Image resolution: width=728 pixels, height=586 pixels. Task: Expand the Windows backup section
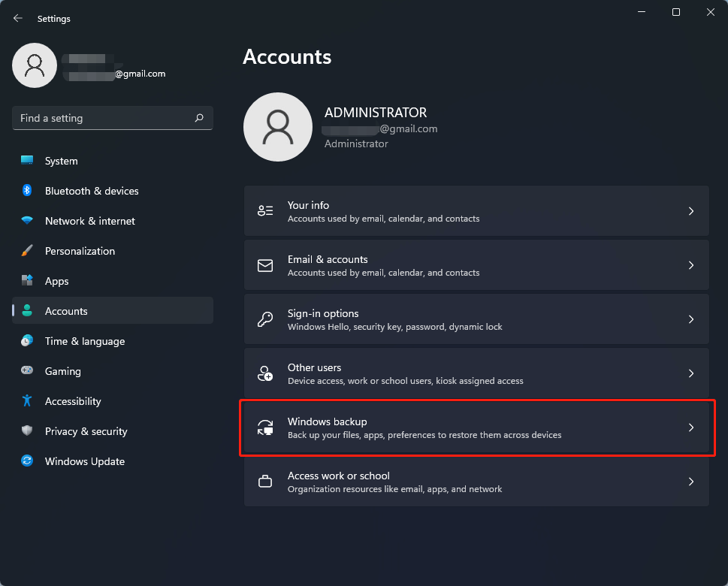[690, 427]
